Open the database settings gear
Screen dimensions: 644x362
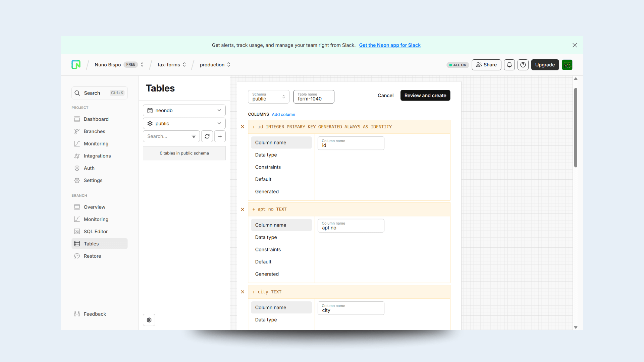[149, 320]
